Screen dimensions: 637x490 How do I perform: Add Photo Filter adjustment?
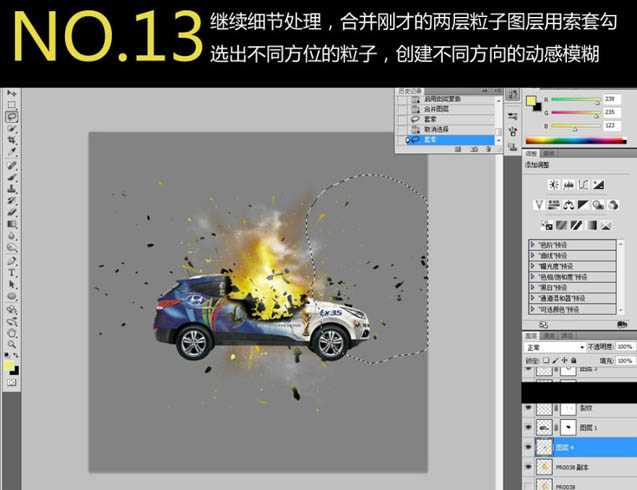(598, 205)
